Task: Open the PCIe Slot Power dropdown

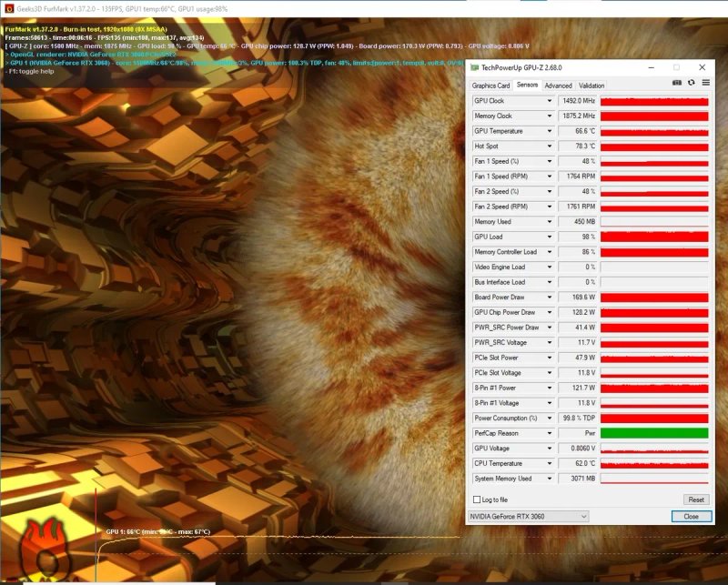Action: pos(550,358)
